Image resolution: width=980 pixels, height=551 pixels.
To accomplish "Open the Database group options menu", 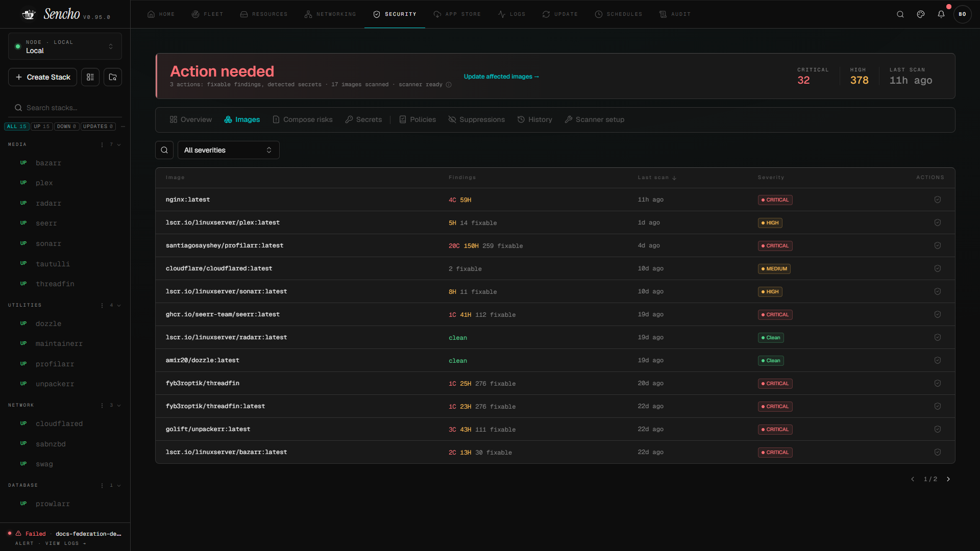I will tap(102, 486).
